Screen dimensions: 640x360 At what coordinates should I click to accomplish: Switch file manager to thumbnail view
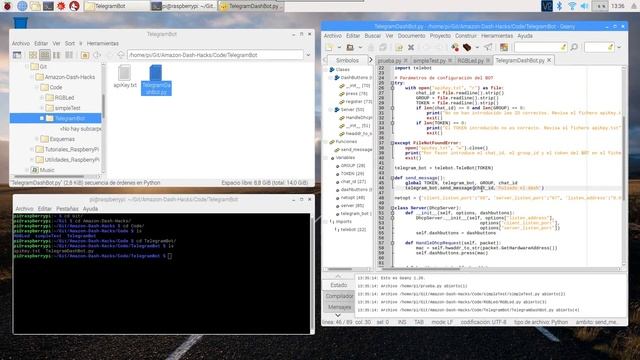pos(44,55)
